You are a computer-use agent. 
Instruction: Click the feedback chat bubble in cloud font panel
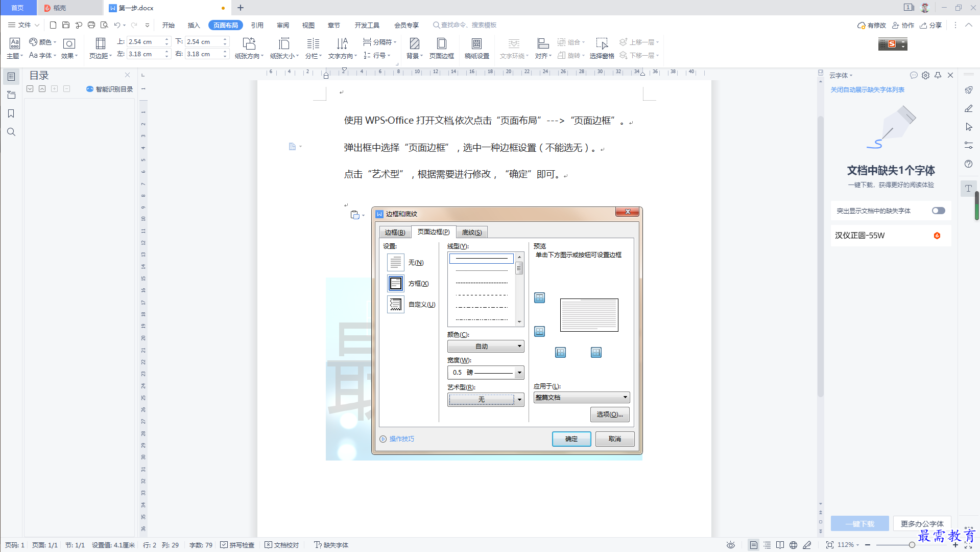coord(914,75)
